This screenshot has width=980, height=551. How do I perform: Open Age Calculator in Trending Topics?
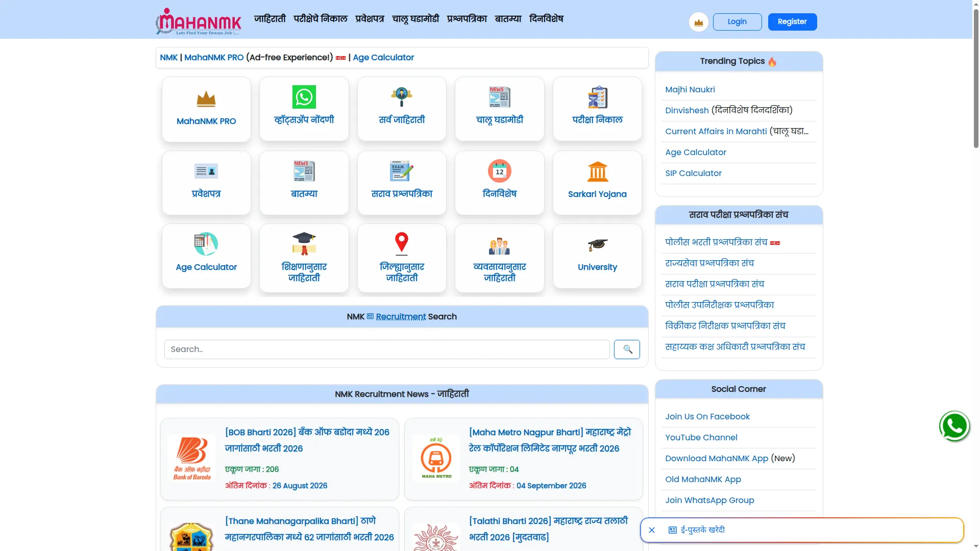coord(696,153)
